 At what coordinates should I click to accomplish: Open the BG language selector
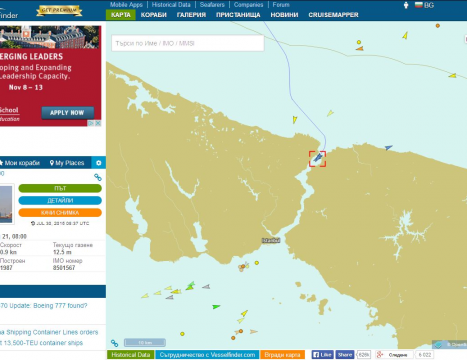coord(424,5)
